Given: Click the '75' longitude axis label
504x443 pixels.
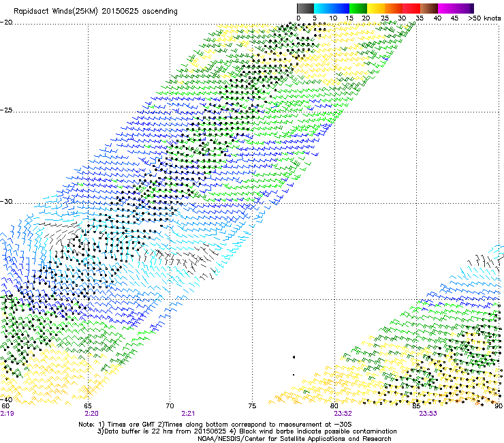Looking at the screenshot, I should tap(252, 406).
